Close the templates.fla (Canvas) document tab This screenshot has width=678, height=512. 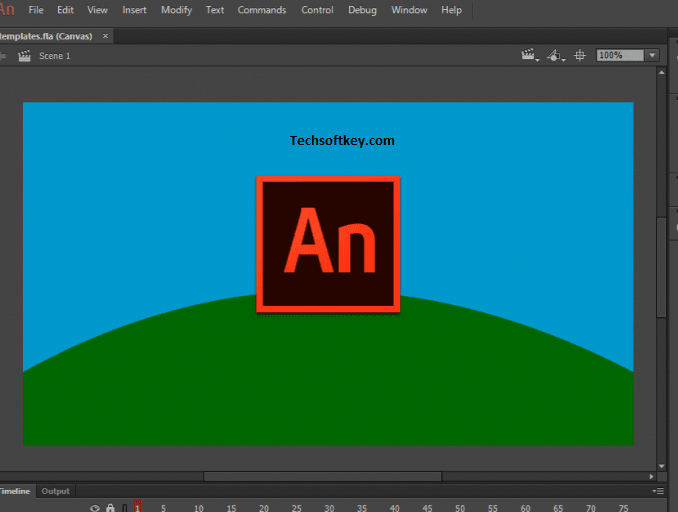pos(105,36)
